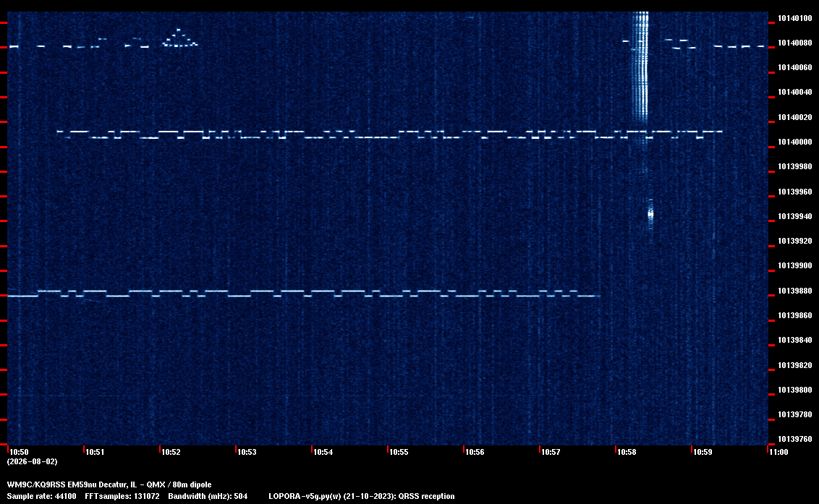The width and height of the screenshot is (819, 504).
Task: Click the 10139960 frequency label
Action: [x=795, y=192]
